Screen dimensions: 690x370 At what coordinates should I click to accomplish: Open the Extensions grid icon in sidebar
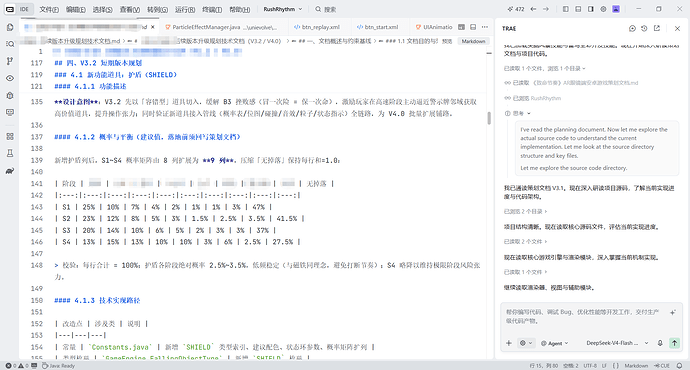tap(10, 136)
